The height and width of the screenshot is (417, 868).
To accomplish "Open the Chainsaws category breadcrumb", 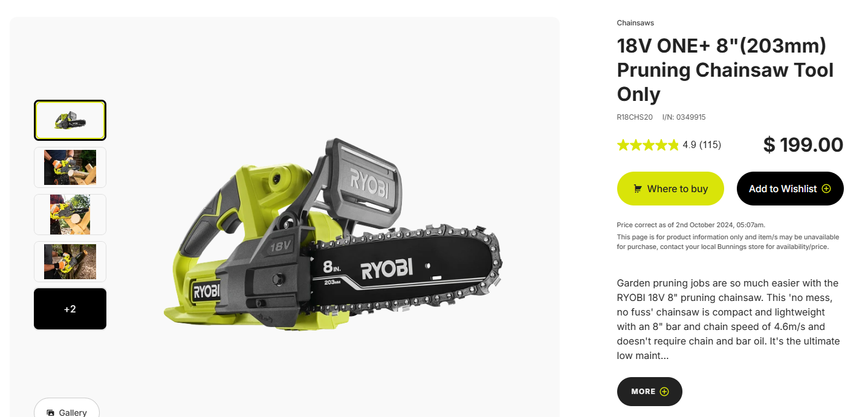I will click(x=635, y=23).
